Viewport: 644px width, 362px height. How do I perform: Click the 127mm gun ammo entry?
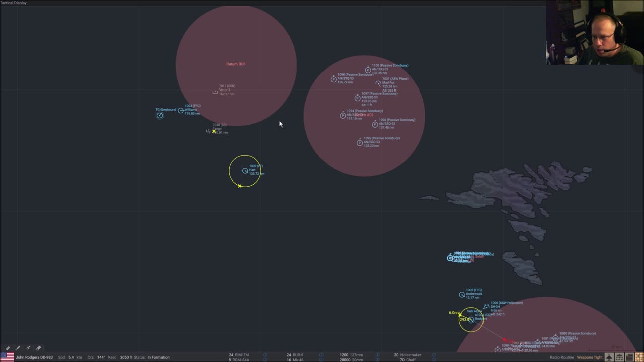(351, 355)
